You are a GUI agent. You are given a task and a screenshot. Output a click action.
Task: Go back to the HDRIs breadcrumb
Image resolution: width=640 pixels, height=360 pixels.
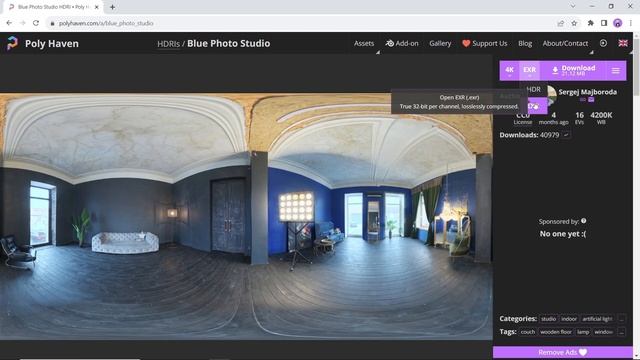[169, 44]
